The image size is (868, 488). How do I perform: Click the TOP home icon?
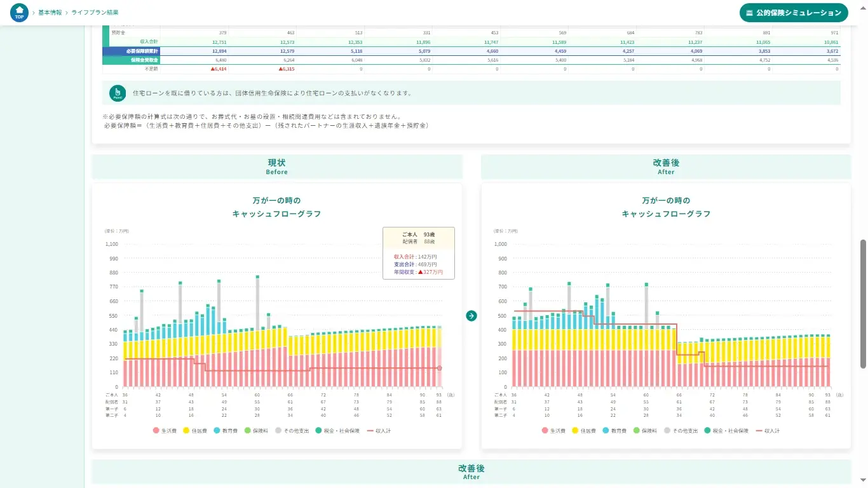20,13
